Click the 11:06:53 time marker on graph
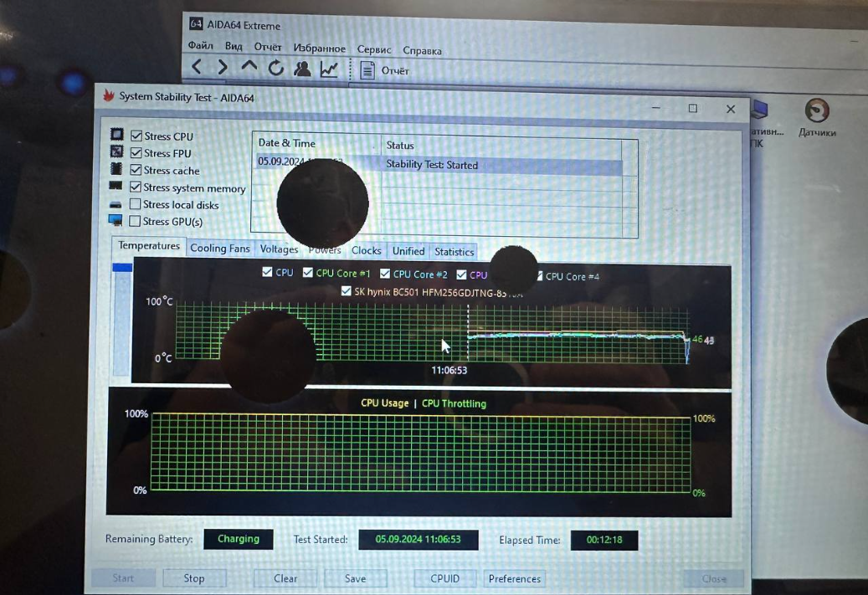This screenshot has width=868, height=595. 449,370
